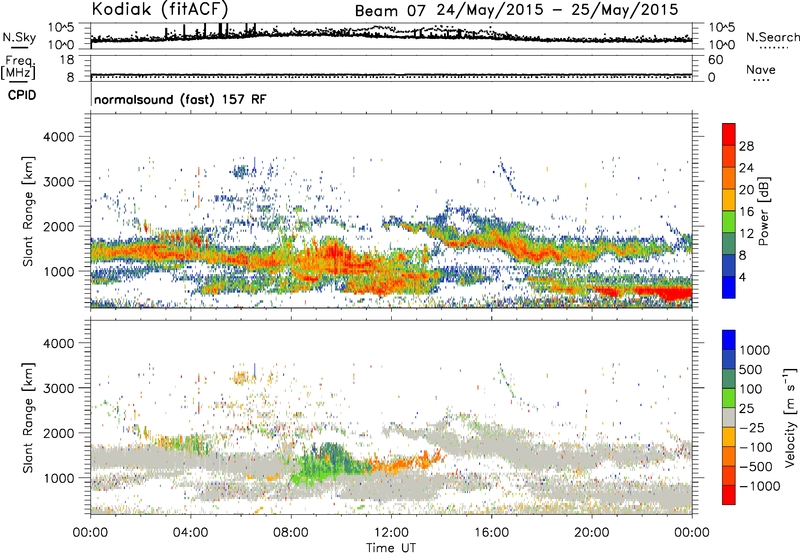The image size is (800, 554).
Task: Click the 'CPID' row label
Action: point(22,95)
